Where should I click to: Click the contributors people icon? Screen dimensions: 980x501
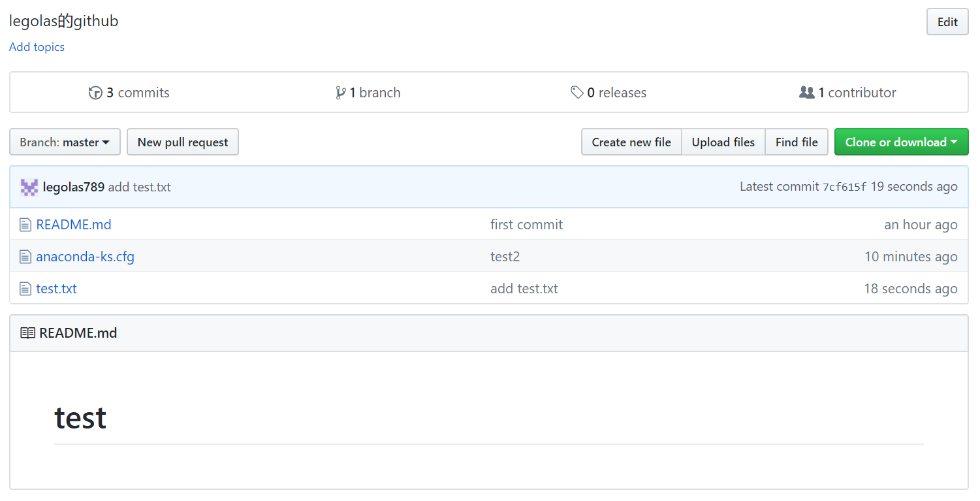point(806,93)
